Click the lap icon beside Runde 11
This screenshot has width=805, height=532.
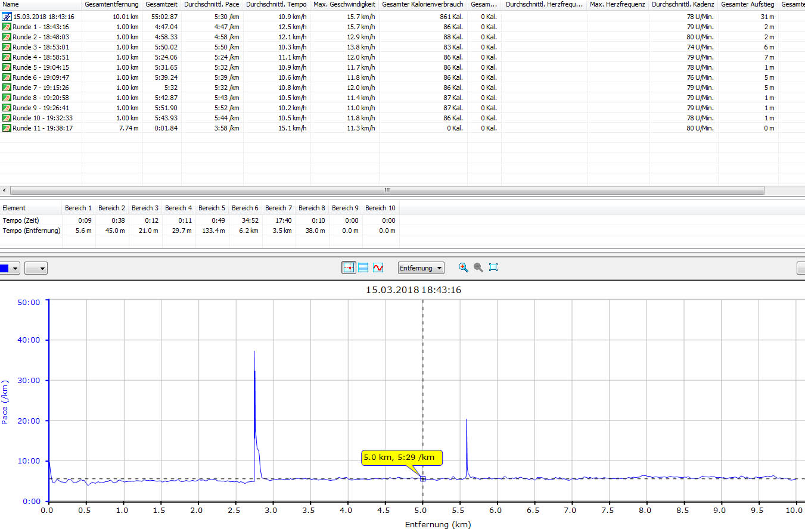7,128
